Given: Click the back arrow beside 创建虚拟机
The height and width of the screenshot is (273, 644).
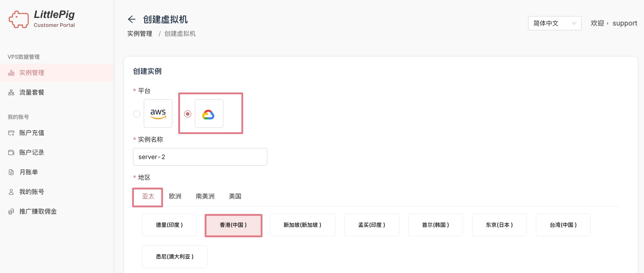Looking at the screenshot, I should click(x=131, y=19).
